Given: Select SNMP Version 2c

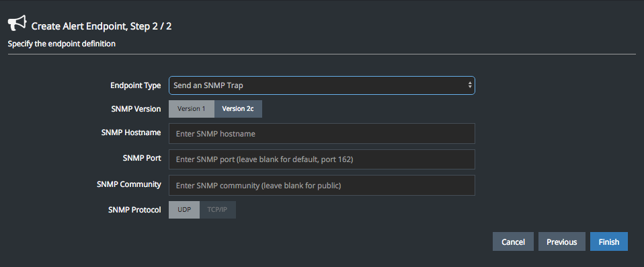Looking at the screenshot, I should click(238, 109).
